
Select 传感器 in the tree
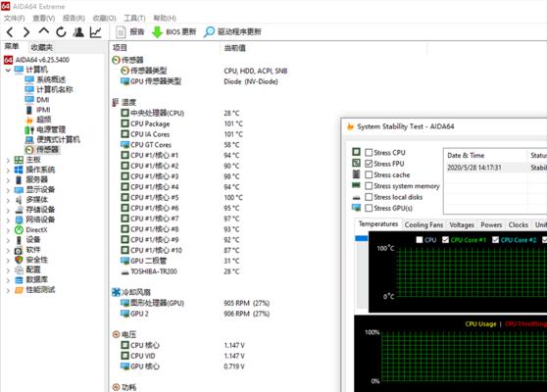(x=47, y=150)
